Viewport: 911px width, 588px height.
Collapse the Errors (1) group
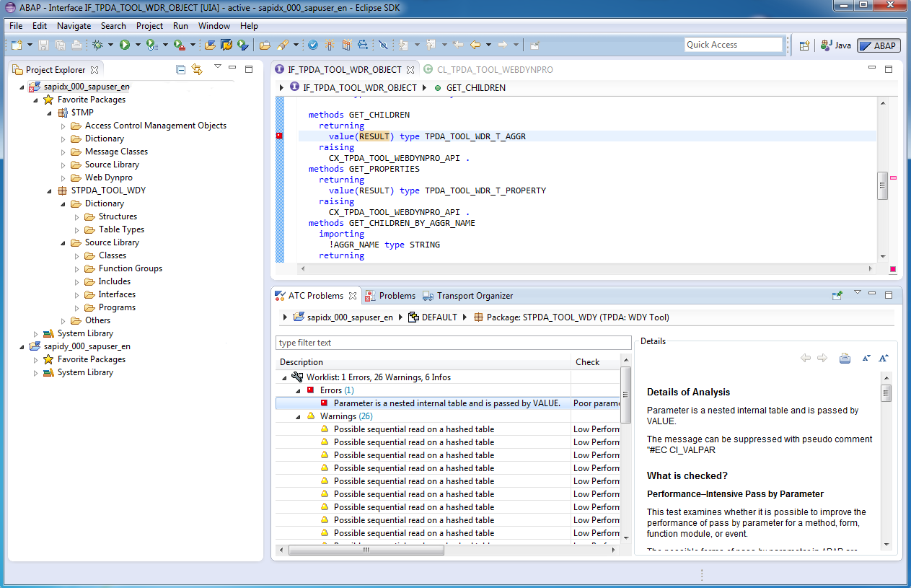pyautogui.click(x=297, y=390)
